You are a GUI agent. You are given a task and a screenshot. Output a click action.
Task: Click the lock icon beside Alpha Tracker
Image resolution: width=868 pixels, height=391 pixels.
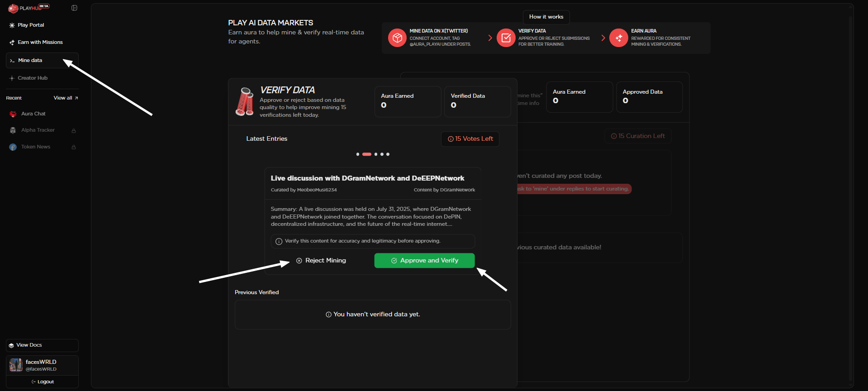(x=74, y=131)
